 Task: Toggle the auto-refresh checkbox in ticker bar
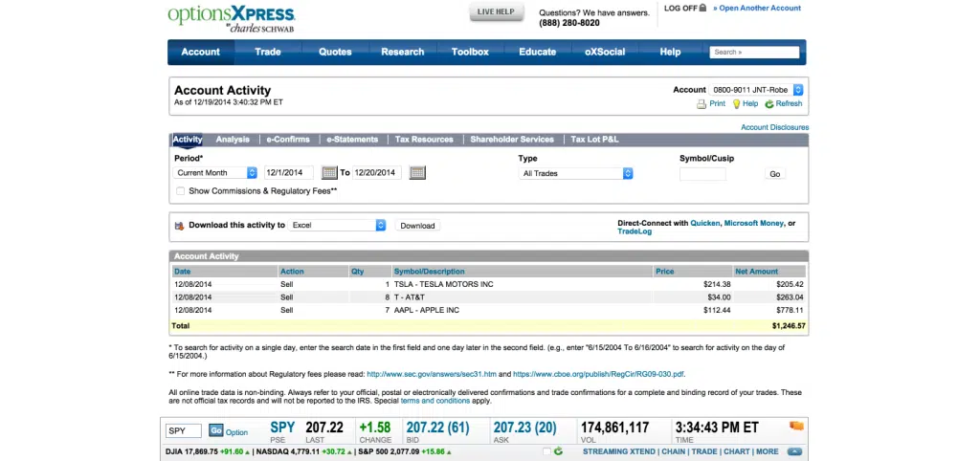546,451
